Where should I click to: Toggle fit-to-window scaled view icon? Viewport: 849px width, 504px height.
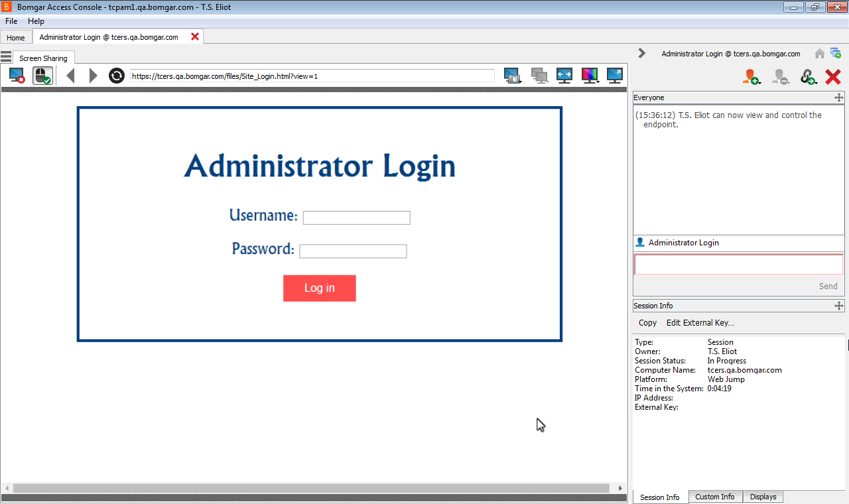(x=564, y=76)
